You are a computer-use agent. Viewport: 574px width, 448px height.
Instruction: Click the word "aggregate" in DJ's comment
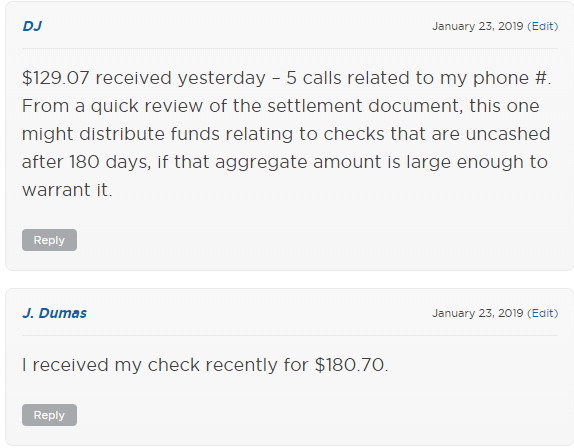click(x=261, y=163)
